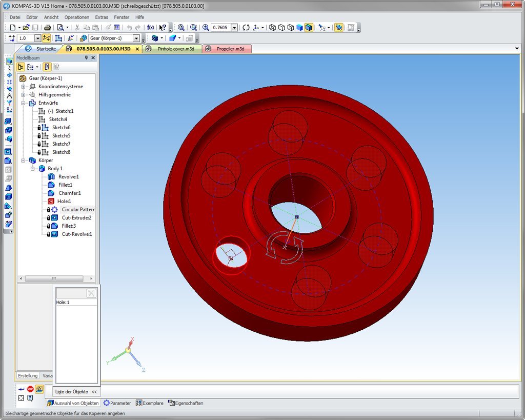The image size is (525, 420).
Task: Click the Variables f(x) icon
Action: coord(151,28)
